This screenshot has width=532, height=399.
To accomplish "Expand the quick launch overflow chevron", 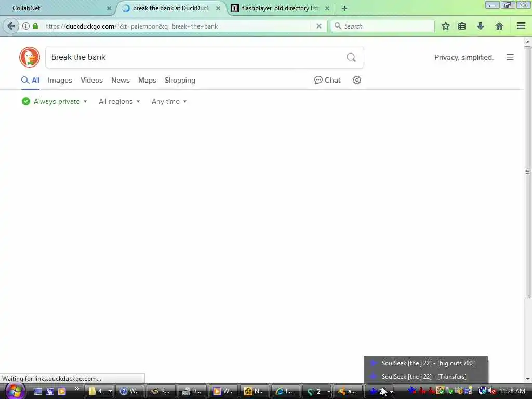I will point(77,389).
